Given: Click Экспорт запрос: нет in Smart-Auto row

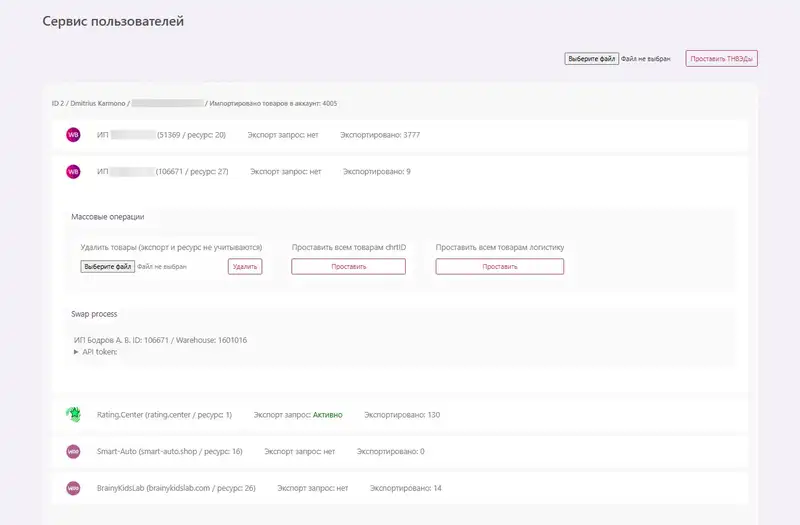Looking at the screenshot, I should (x=299, y=452).
